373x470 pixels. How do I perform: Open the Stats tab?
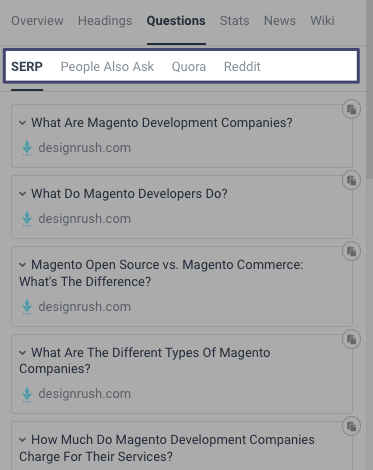[234, 21]
